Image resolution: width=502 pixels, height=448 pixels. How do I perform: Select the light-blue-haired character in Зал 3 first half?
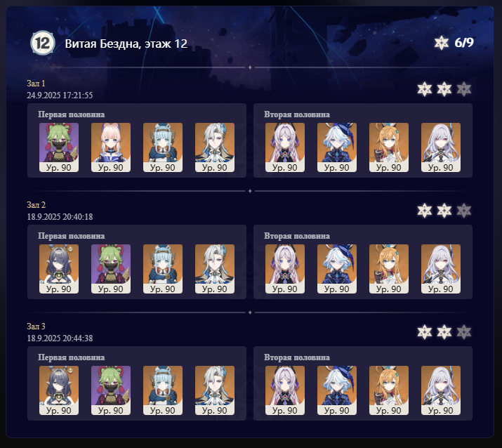pos(163,390)
